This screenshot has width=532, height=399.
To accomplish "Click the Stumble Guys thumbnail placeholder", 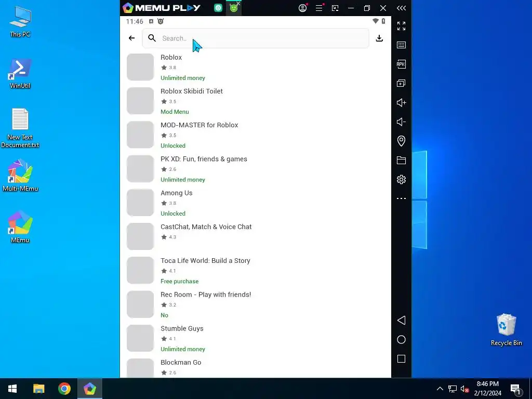I will click(140, 339).
